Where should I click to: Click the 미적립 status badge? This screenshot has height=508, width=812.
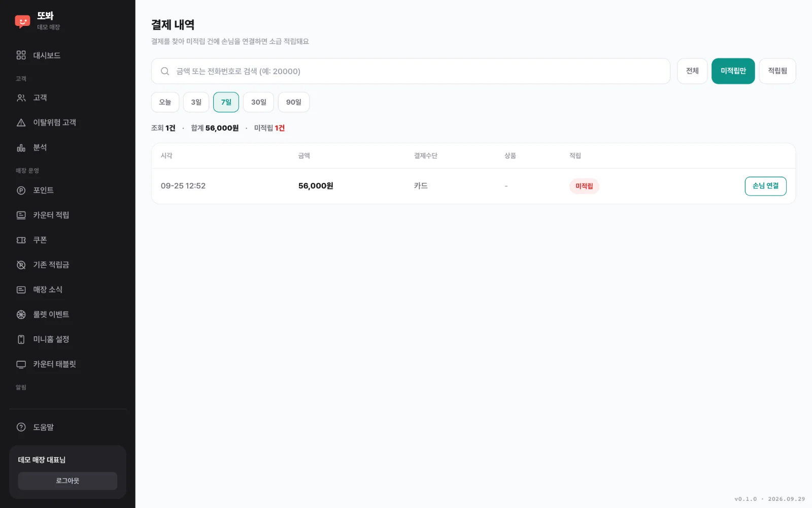[x=584, y=186]
